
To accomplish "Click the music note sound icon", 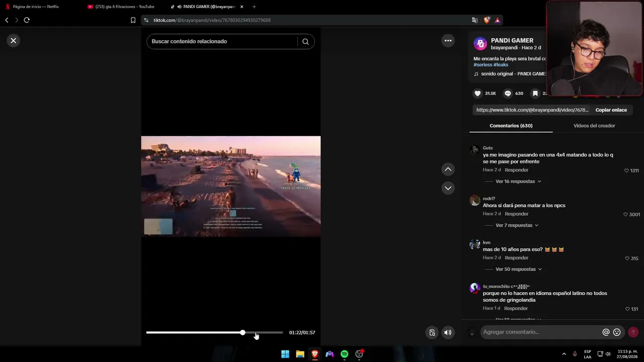I will pos(476,74).
